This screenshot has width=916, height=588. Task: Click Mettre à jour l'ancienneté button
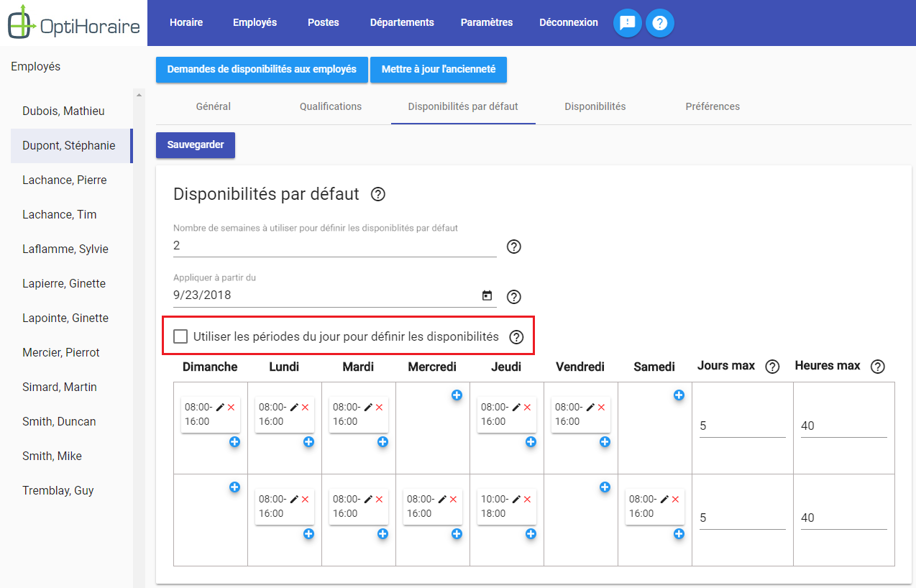439,70
